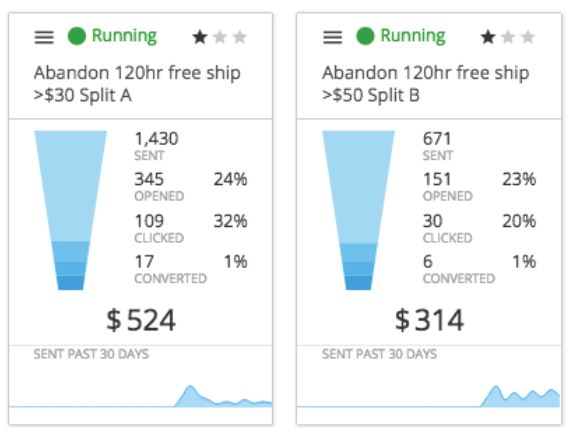Set three-star rating on Split B card
The height and width of the screenshot is (428, 575).
[x=528, y=37]
